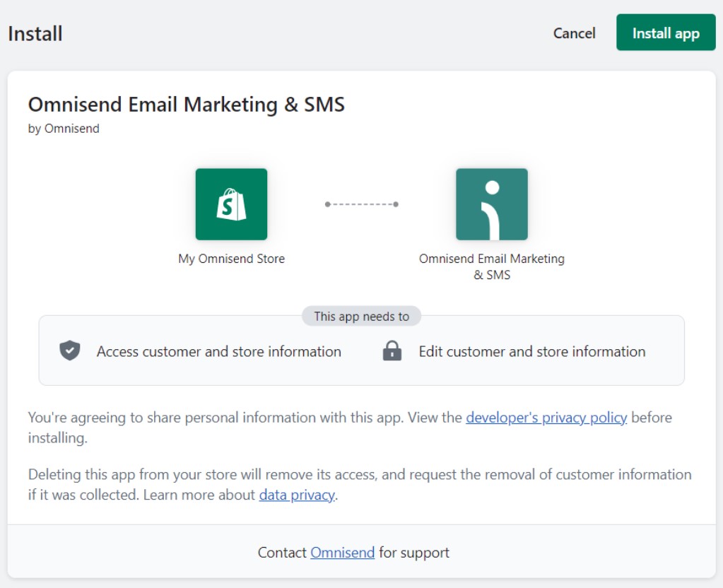Click the 'by Omnisend' subtitle

click(x=64, y=129)
